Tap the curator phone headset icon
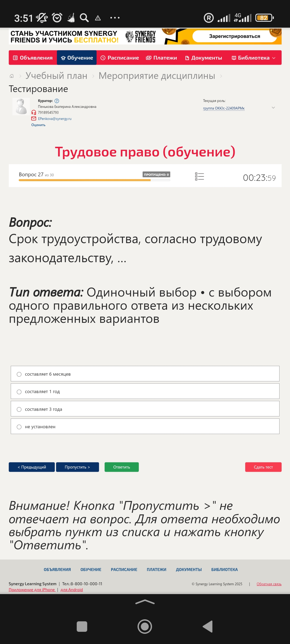The width and height of the screenshot is (290, 644). [x=34, y=112]
